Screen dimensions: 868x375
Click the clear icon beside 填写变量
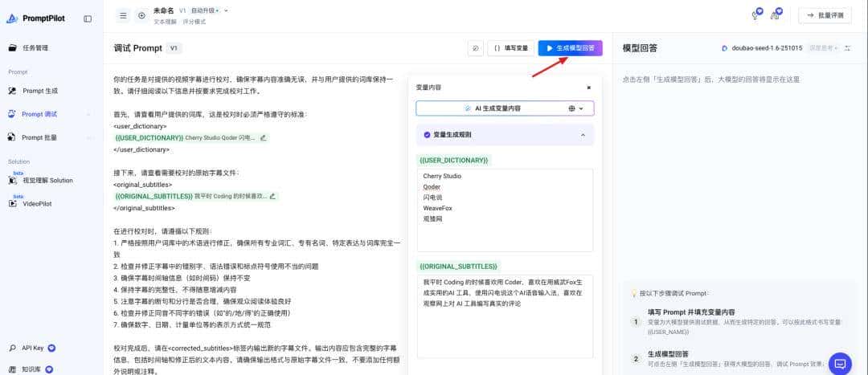point(475,48)
